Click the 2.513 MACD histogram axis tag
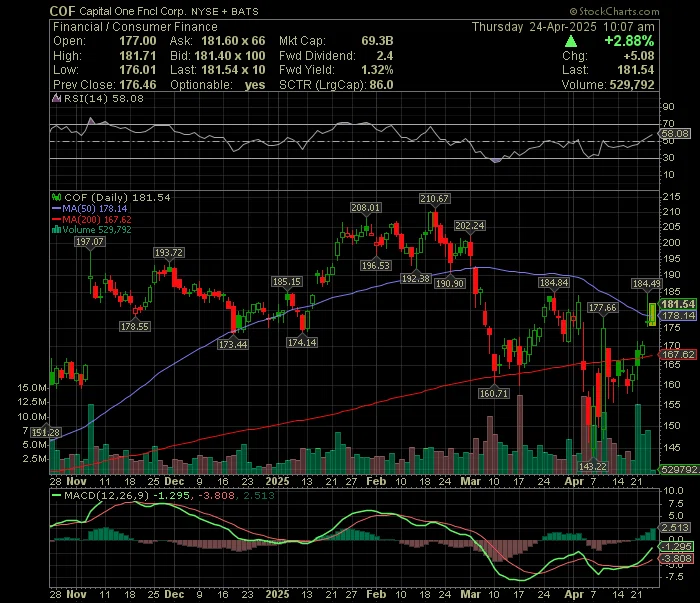The height and width of the screenshot is (603, 700). point(675,528)
